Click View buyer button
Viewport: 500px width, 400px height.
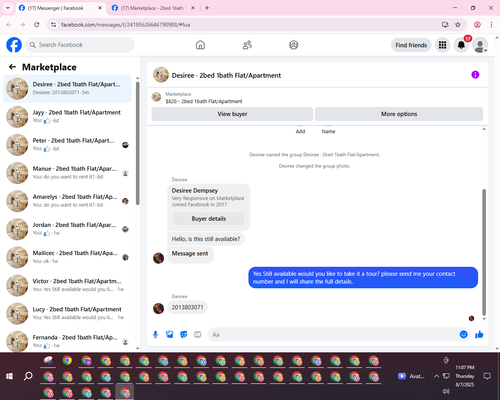(232, 114)
